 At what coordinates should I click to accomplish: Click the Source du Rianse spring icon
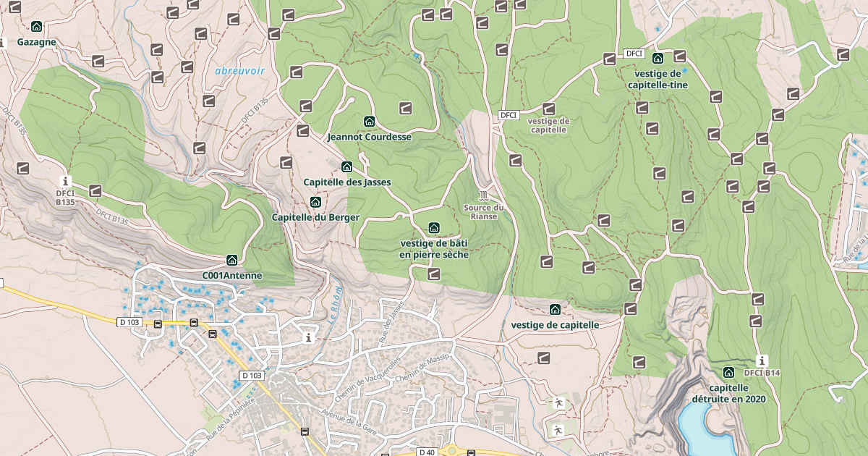(484, 195)
